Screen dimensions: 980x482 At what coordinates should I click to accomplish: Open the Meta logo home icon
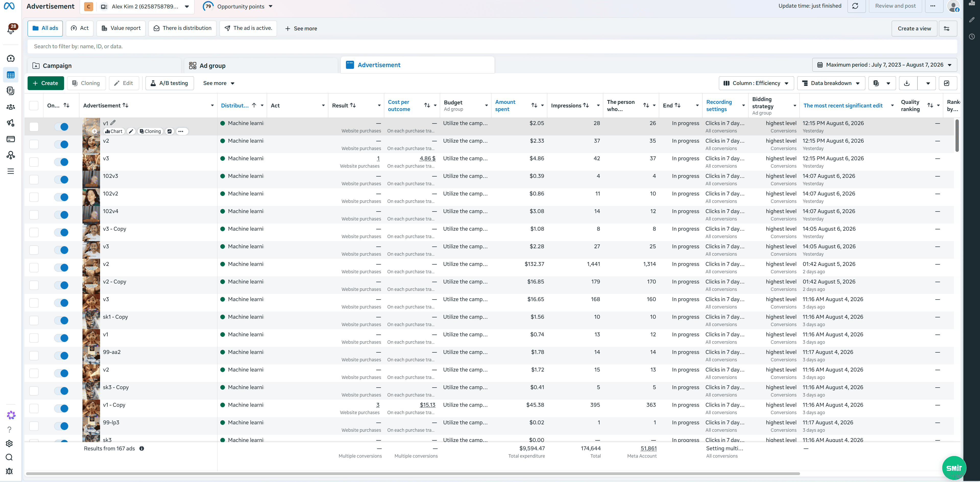tap(9, 6)
